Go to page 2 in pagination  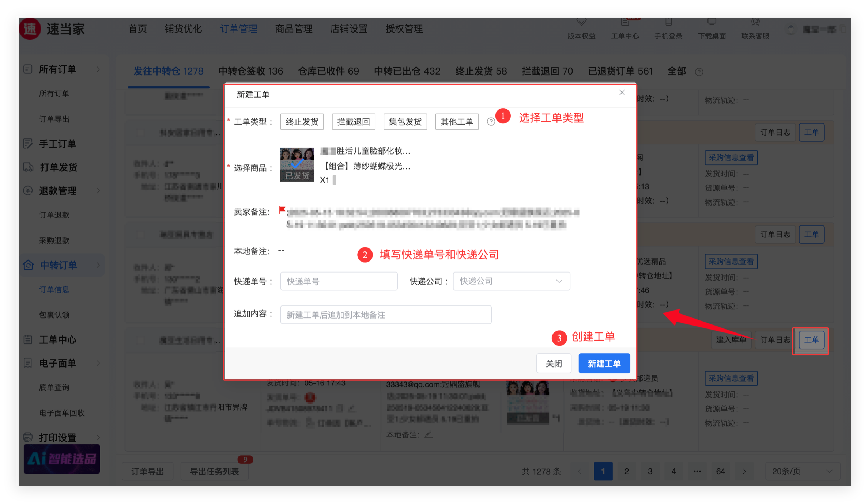point(626,471)
